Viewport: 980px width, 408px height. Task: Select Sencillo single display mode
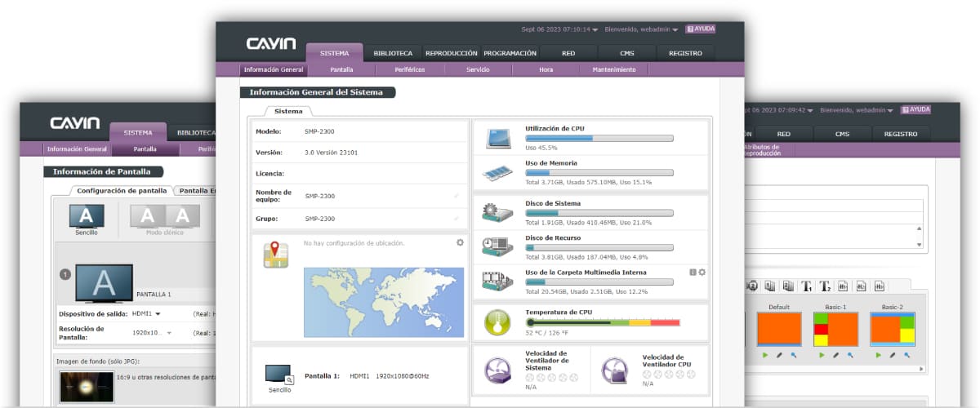point(87,216)
